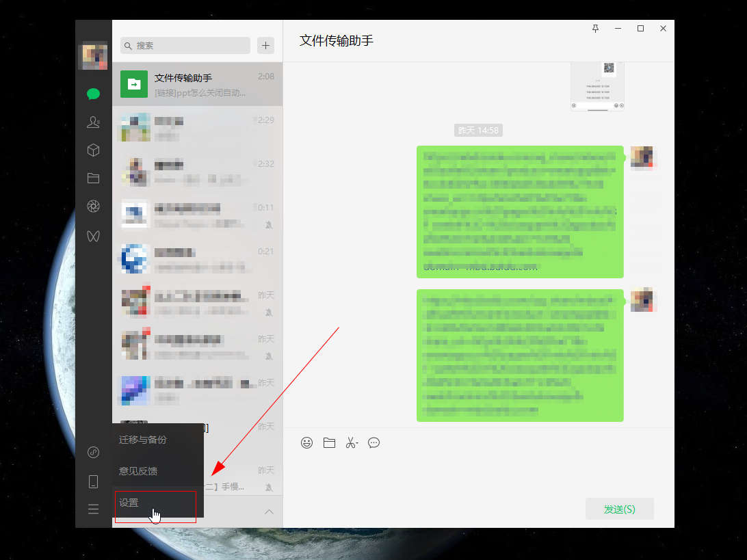Toggle the pin window on top icon
Image resolution: width=747 pixels, height=560 pixels.
(x=595, y=29)
